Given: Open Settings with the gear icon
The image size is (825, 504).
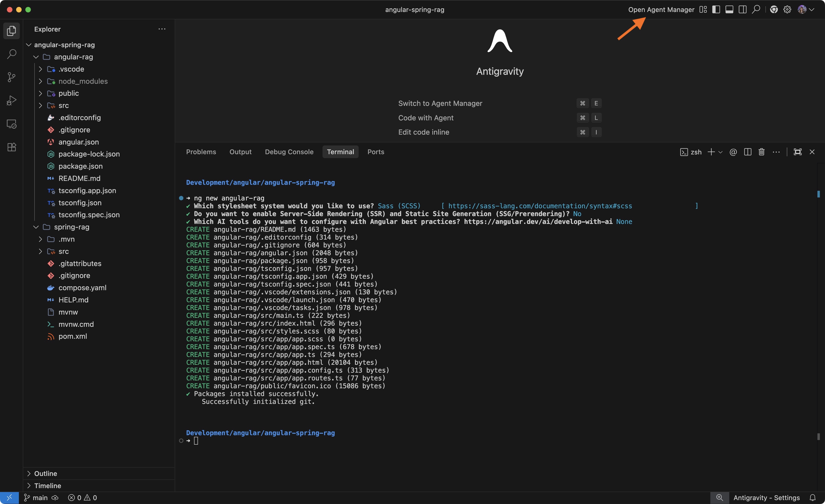Looking at the screenshot, I should (787, 9).
